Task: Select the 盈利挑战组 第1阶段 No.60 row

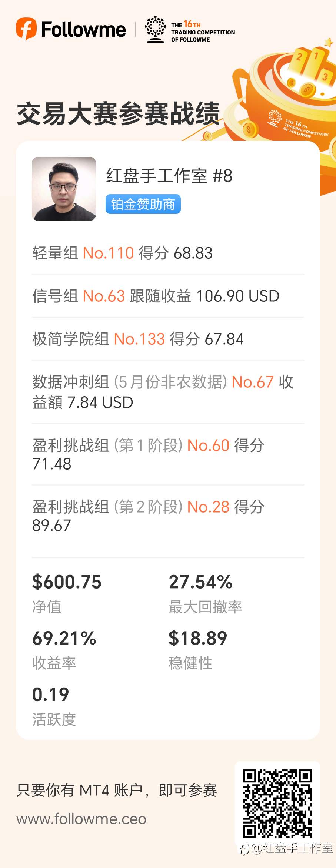Action: (148, 454)
